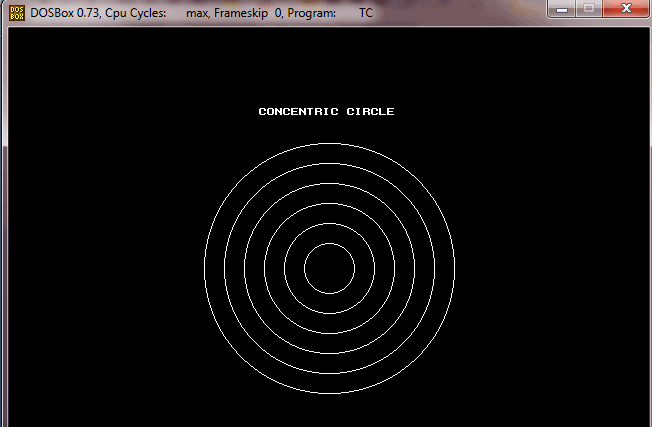Click the DOSBox icon in the title bar
652x427 pixels.
coord(17,12)
